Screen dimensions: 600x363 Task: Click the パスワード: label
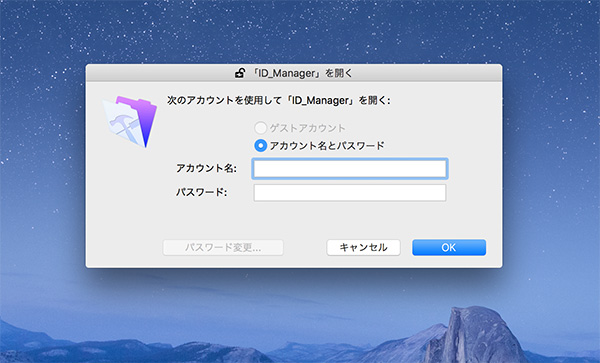coord(201,192)
